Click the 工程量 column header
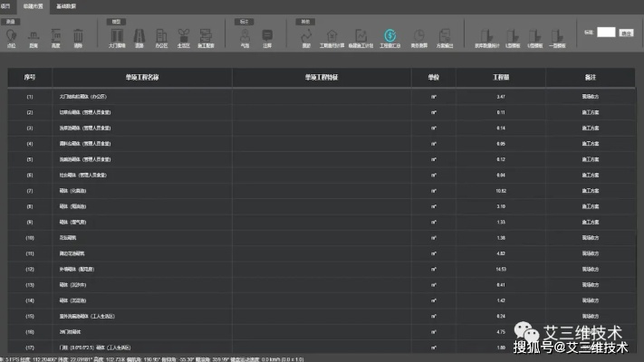This screenshot has width=644, height=362. [x=501, y=77]
